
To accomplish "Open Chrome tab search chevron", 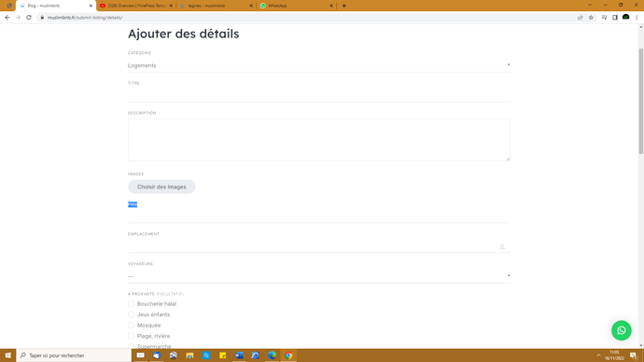I will pyautogui.click(x=590, y=6).
